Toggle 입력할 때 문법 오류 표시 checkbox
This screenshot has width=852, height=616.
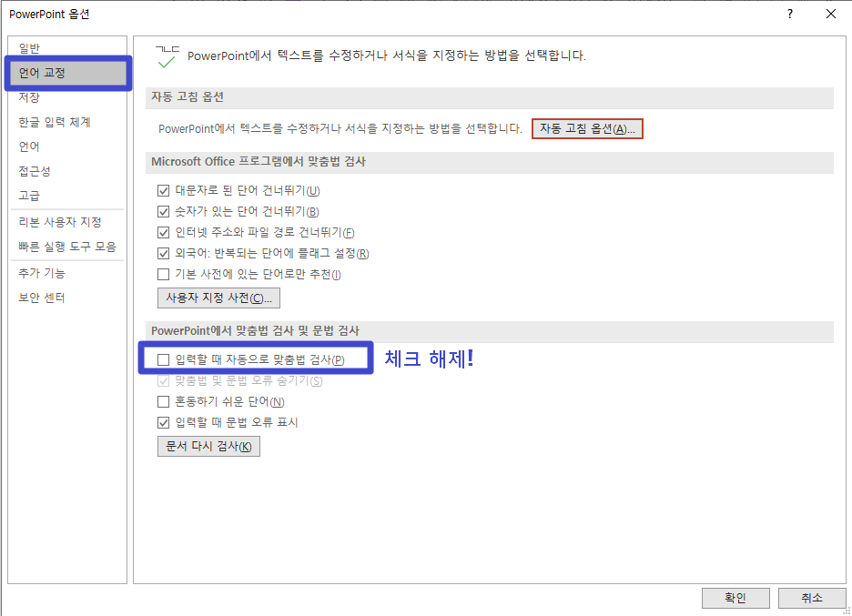pyautogui.click(x=163, y=422)
